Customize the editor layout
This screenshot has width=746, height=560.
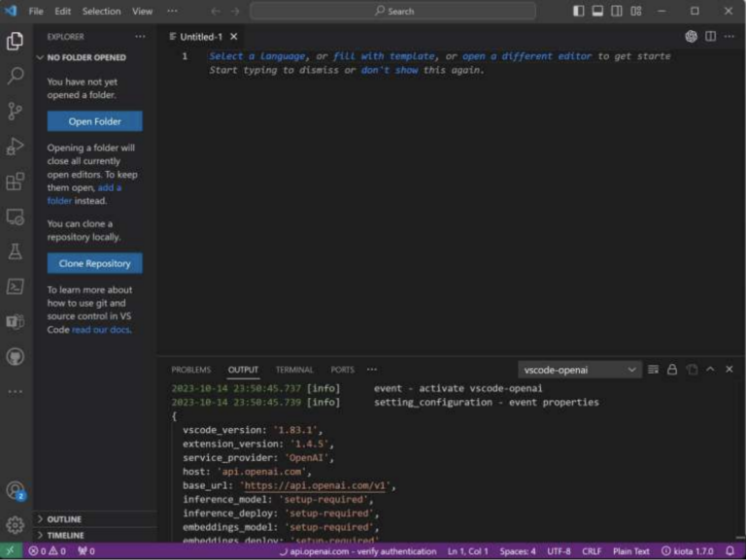636,11
